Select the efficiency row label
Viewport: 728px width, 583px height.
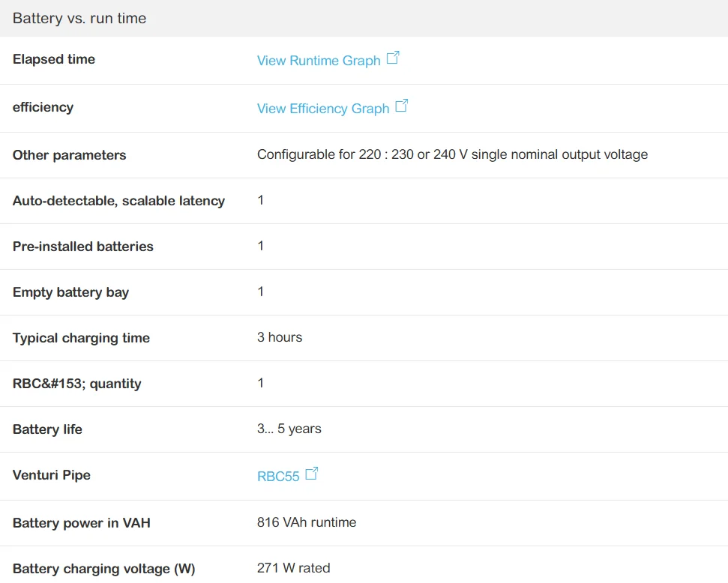43,107
